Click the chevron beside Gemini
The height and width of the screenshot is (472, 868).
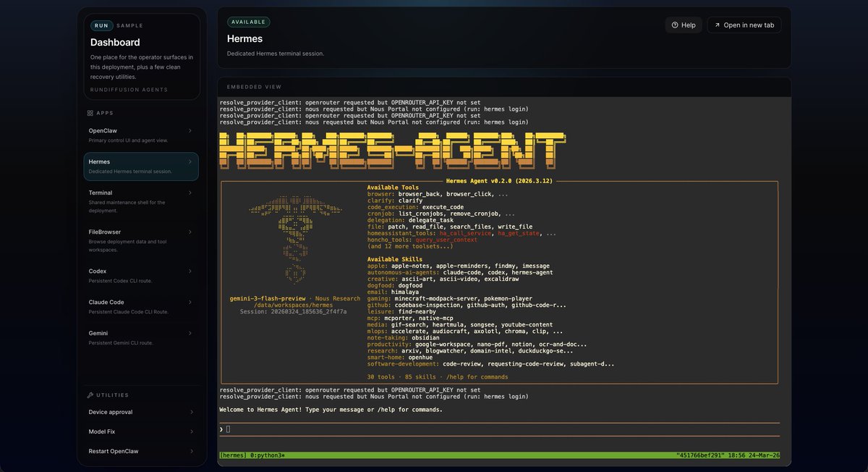[190, 333]
